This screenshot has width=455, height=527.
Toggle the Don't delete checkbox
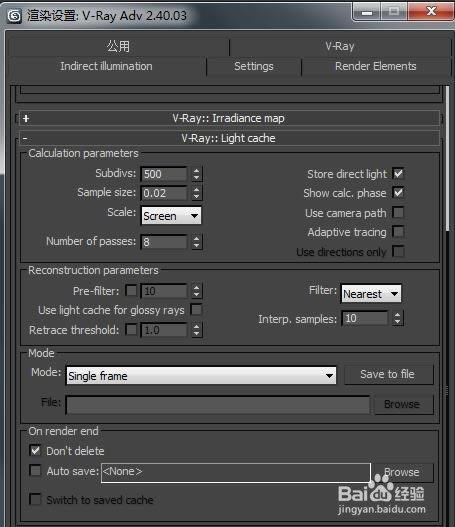pos(35,450)
